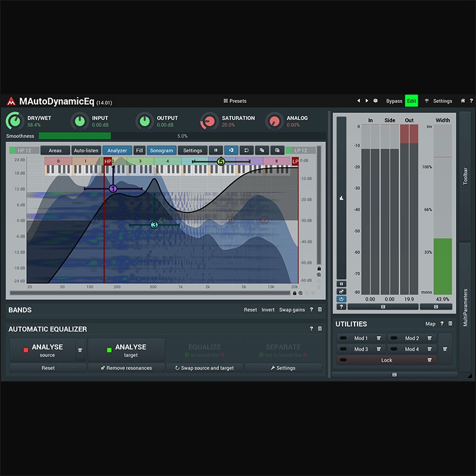The height and width of the screenshot is (476, 476).
Task: Collapse the bottom right panel bar
Action: coord(394,375)
